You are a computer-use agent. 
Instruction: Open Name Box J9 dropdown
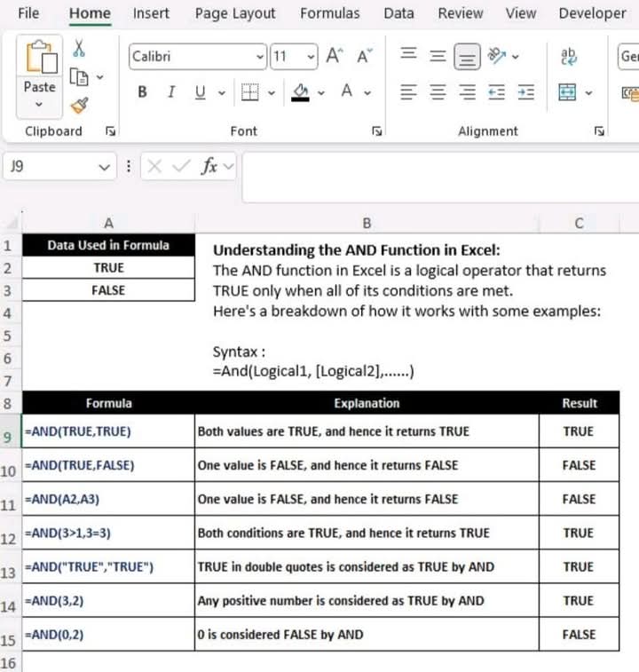pyautogui.click(x=104, y=167)
